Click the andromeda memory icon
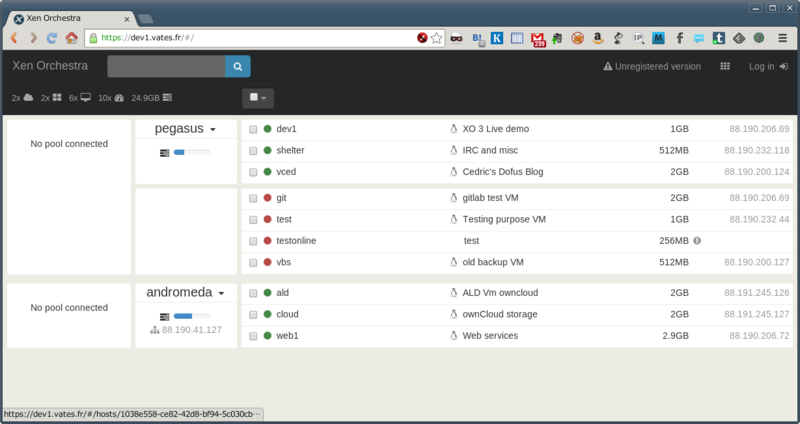 [x=164, y=317]
